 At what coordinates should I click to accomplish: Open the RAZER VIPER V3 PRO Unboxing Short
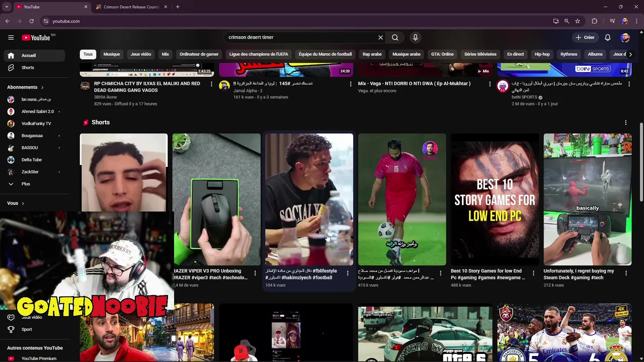[x=216, y=199]
